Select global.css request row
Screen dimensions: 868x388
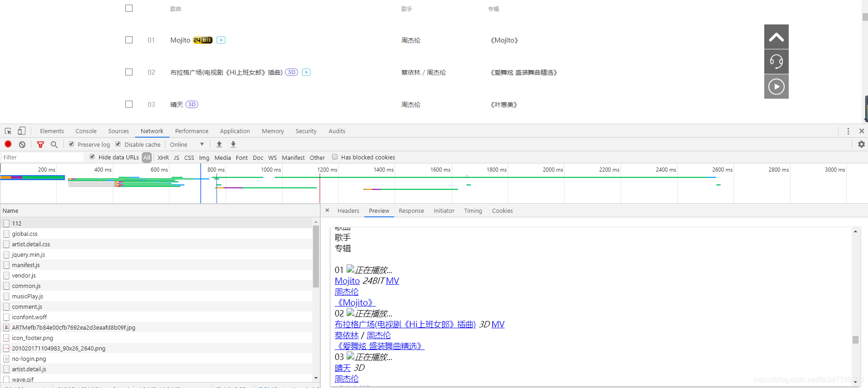point(157,234)
